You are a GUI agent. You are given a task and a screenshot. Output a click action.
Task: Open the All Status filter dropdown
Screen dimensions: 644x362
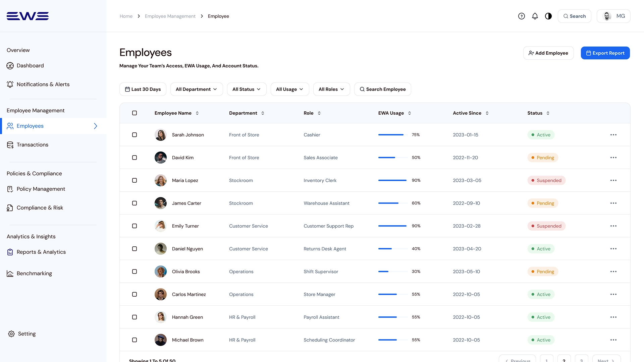(247, 89)
